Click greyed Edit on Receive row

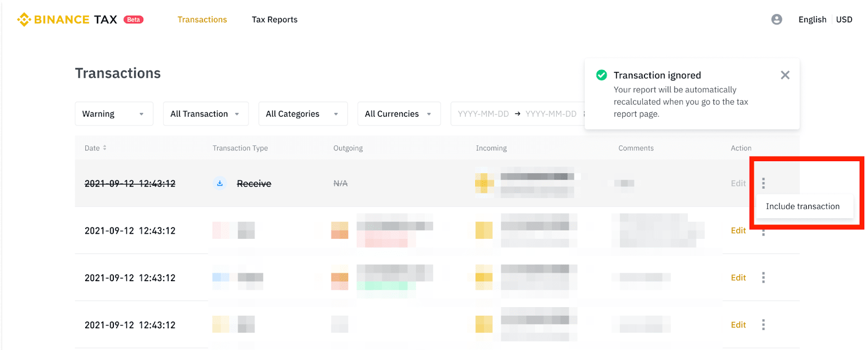tap(738, 183)
